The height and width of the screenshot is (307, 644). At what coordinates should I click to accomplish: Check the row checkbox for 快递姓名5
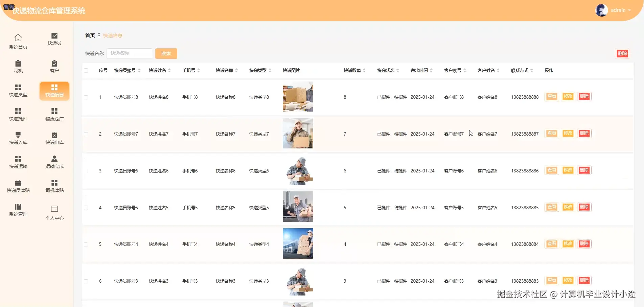(x=86, y=207)
